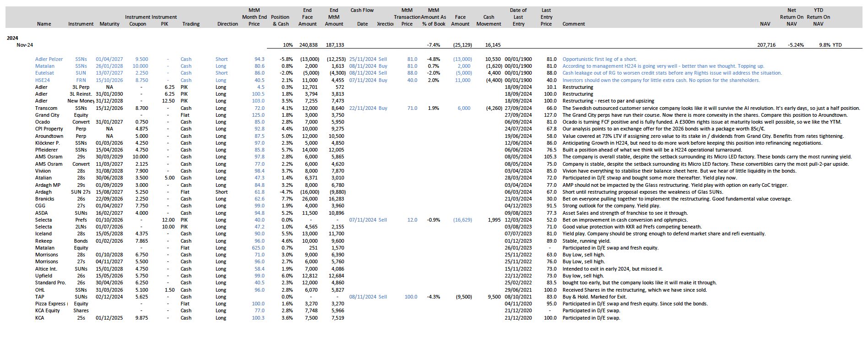The width and height of the screenshot is (868, 337).
Task: Select the 'Grand City' name cell
Action: pyautogui.click(x=47, y=115)
